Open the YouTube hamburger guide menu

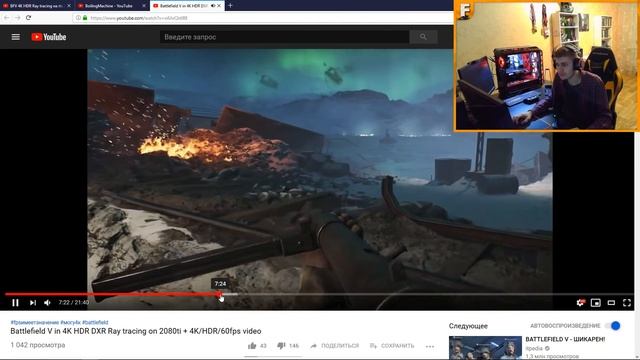(x=16, y=37)
